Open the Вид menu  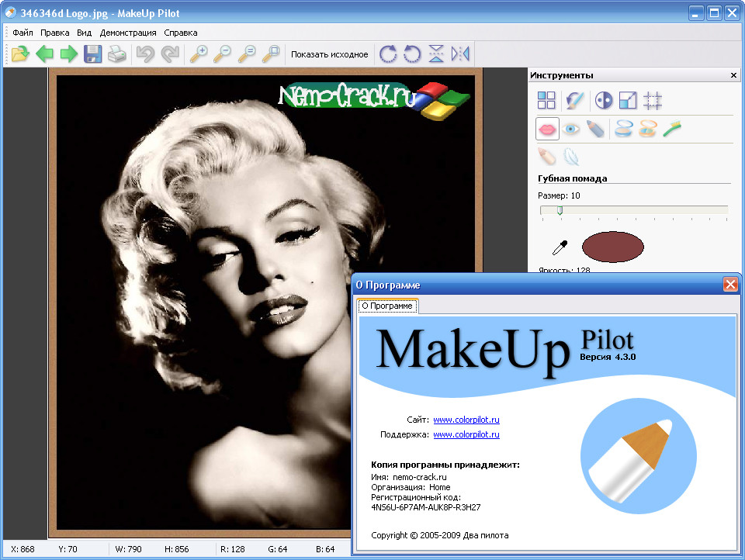[84, 33]
